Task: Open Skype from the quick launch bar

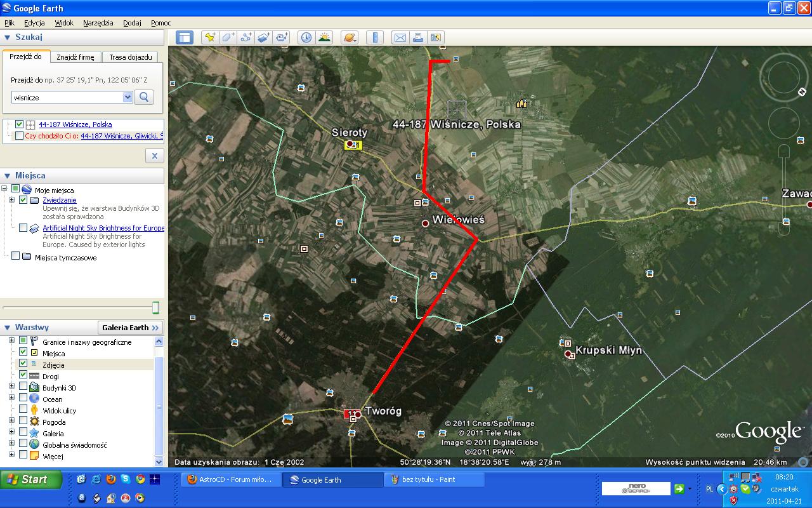Action: tap(126, 479)
